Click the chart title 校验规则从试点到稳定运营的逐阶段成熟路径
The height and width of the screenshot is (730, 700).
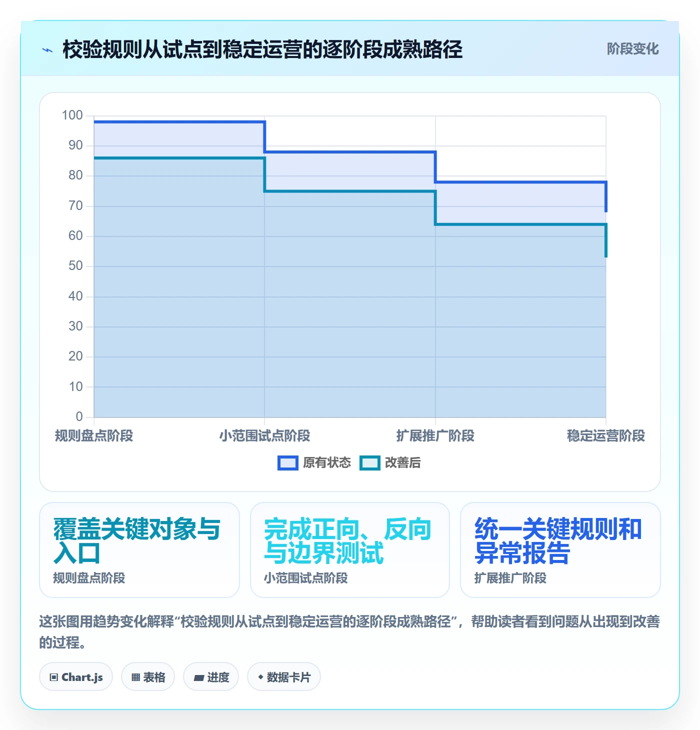click(262, 49)
